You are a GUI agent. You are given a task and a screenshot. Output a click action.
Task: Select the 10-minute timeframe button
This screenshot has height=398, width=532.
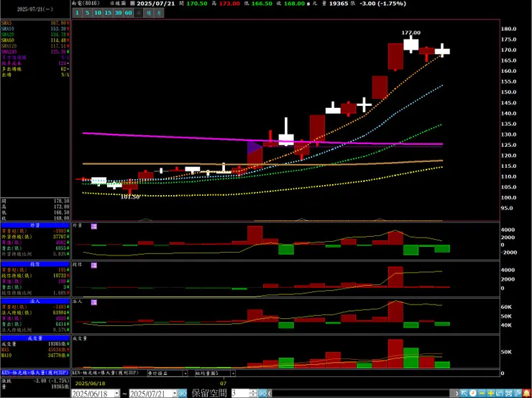click(98, 13)
